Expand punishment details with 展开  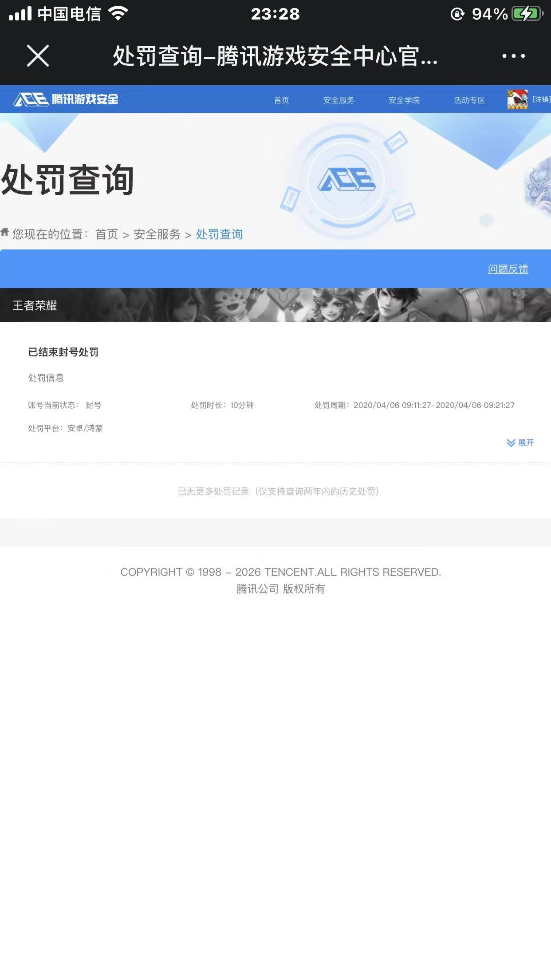click(x=520, y=443)
